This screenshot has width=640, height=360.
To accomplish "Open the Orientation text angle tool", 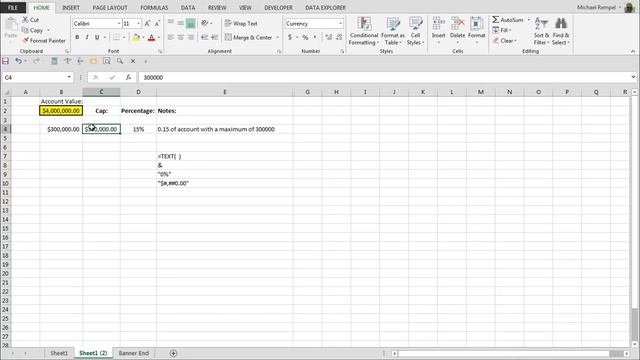I will (x=205, y=23).
